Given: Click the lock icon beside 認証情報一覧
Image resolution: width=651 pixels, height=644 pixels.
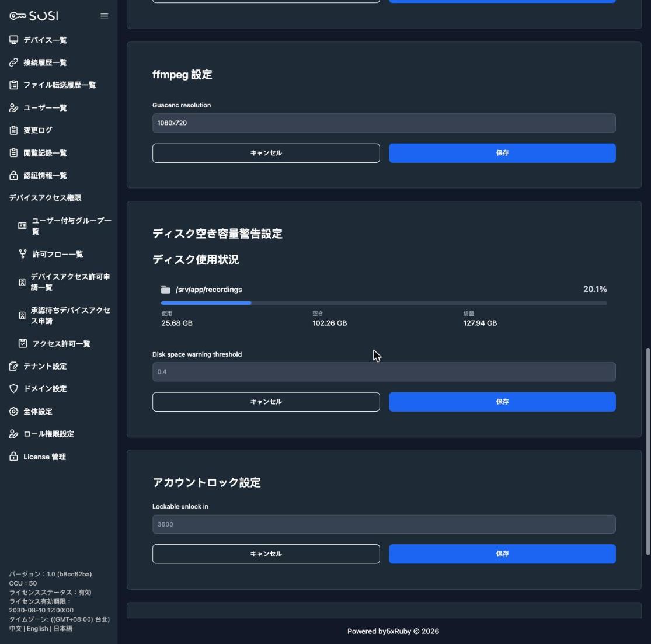Looking at the screenshot, I should click(x=13, y=175).
